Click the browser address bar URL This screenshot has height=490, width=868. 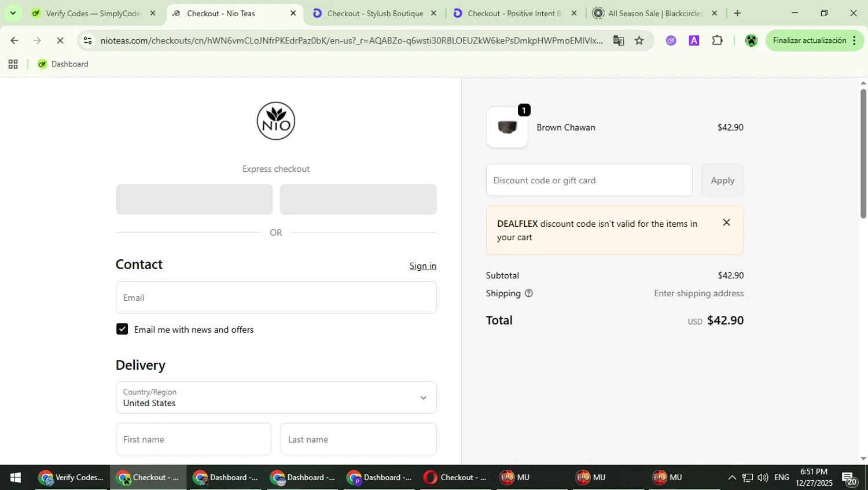point(351,40)
